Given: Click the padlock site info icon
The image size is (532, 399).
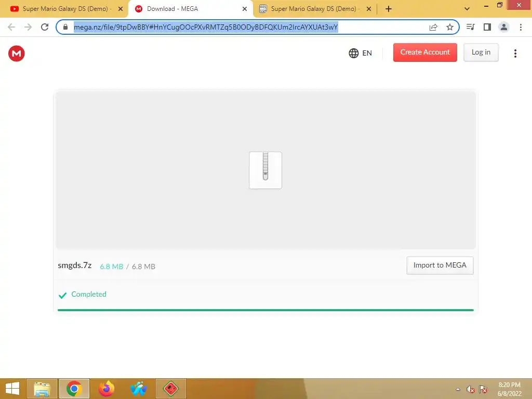Looking at the screenshot, I should click(65, 27).
